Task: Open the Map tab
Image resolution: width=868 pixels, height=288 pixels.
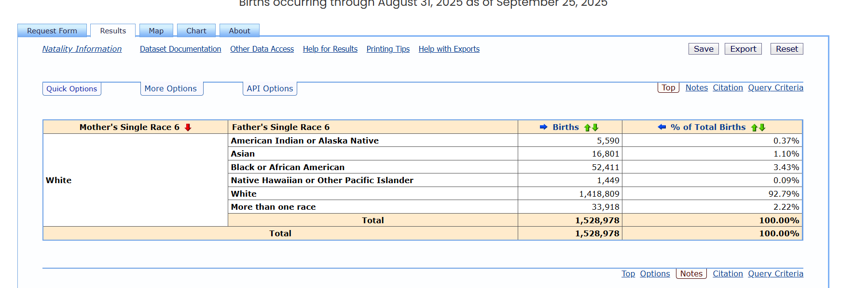Action: (x=156, y=31)
